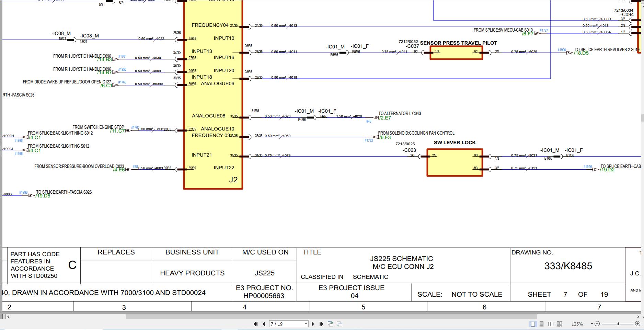Viewport: 644px width, 330px height.
Task: Click the ANALOGUE06 pin label
Action: coord(218,83)
